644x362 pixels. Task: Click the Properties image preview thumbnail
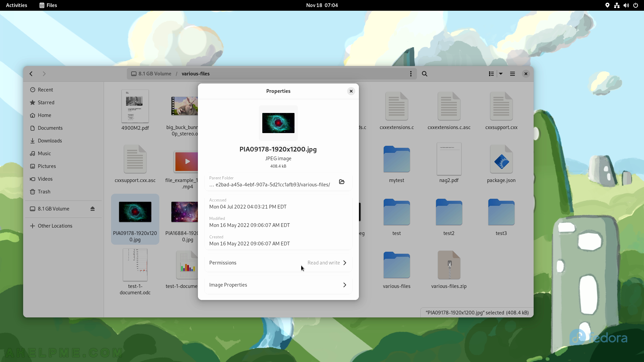[x=278, y=123]
